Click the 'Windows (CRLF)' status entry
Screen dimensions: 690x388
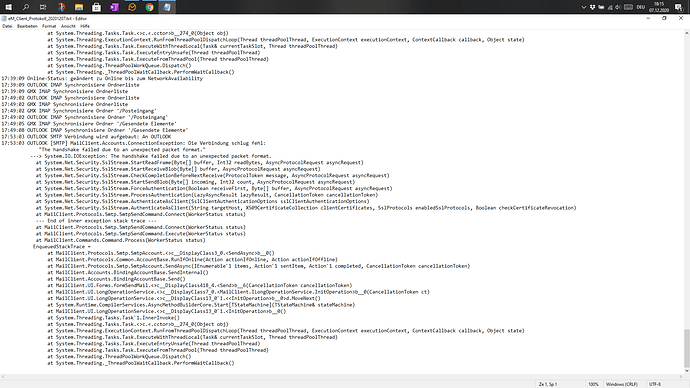(x=621, y=384)
